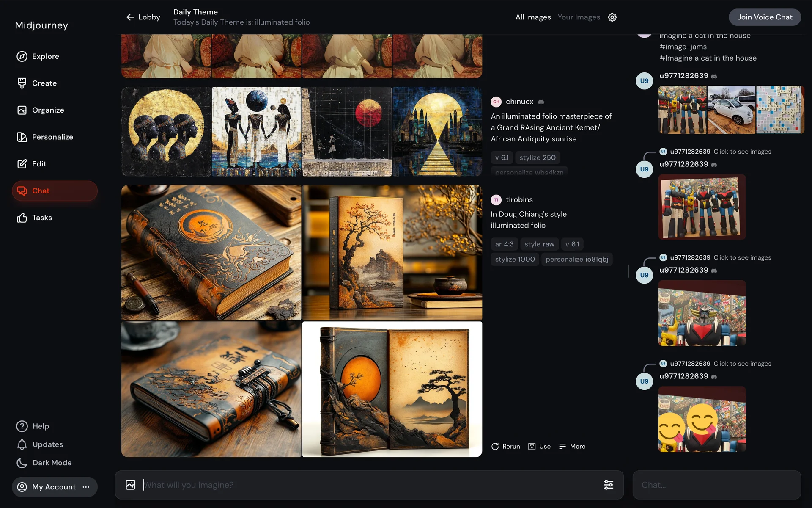Click the Chat message input field
The image size is (812, 508).
716,485
